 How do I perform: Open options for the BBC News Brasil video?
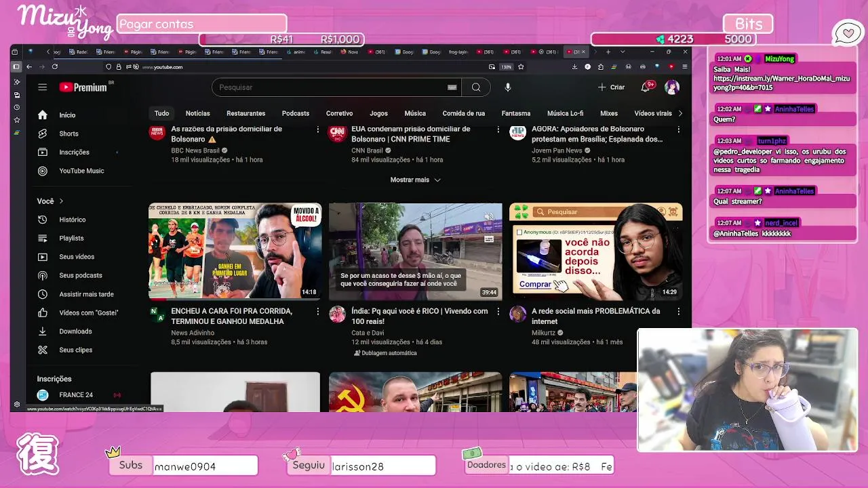(x=317, y=129)
